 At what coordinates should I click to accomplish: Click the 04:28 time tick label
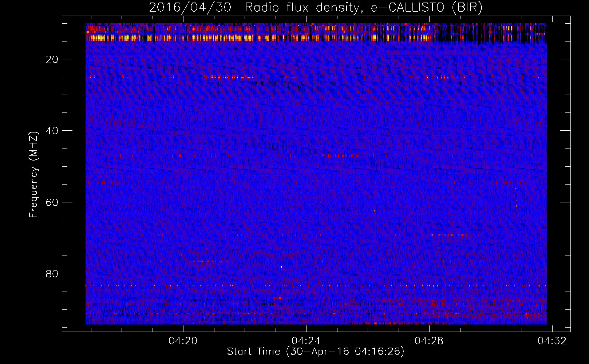[x=429, y=341]
